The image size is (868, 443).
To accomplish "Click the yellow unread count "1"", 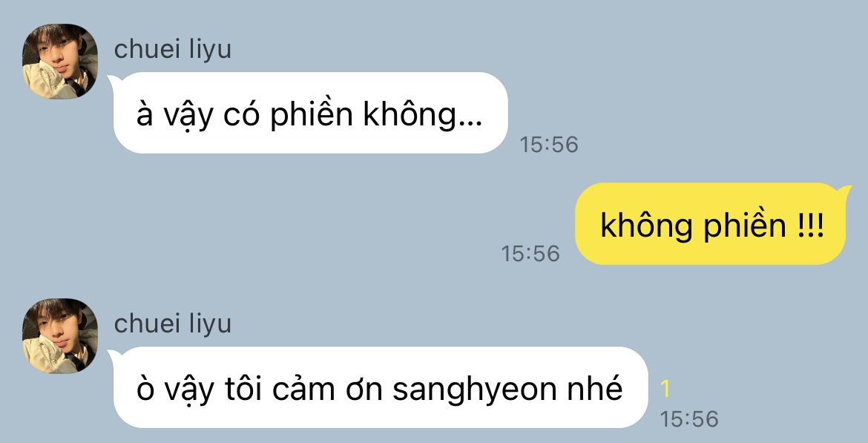I will coord(665,390).
